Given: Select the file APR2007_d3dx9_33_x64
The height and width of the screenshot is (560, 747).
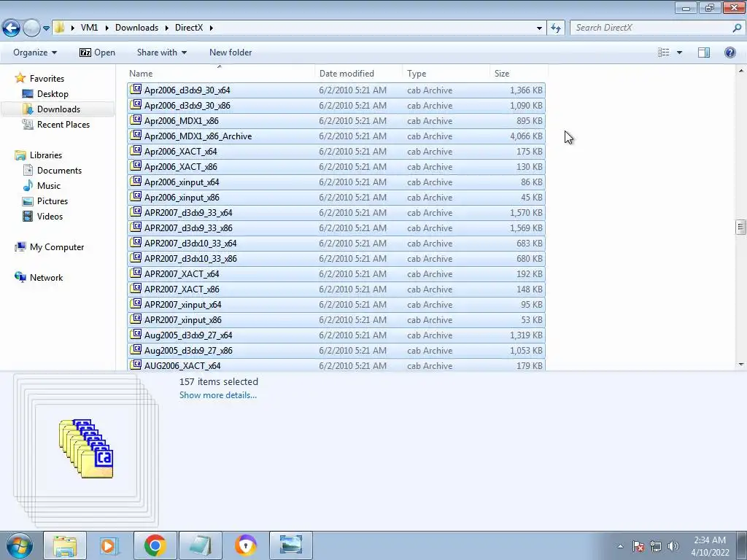Looking at the screenshot, I should (336, 213).
